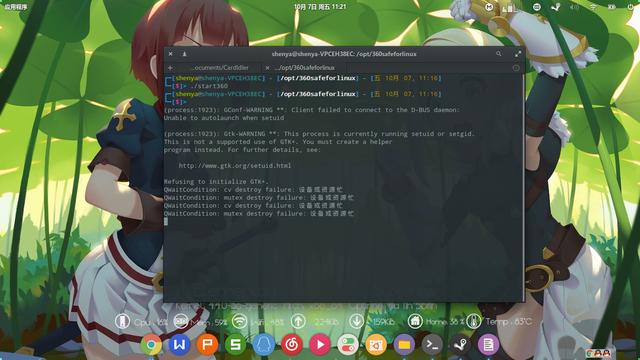The image size is (640, 360).
Task: Launch Steam from the dock
Action: pyautogui.click(x=460, y=344)
